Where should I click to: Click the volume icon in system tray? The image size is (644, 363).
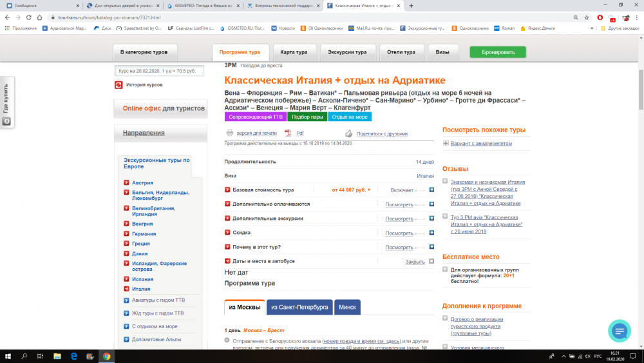588,357
